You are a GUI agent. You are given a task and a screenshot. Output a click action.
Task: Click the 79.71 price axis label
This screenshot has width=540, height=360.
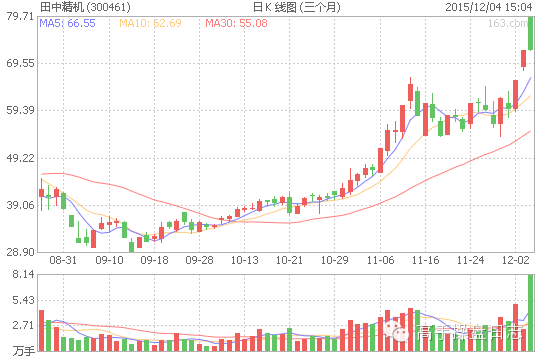tap(20, 16)
